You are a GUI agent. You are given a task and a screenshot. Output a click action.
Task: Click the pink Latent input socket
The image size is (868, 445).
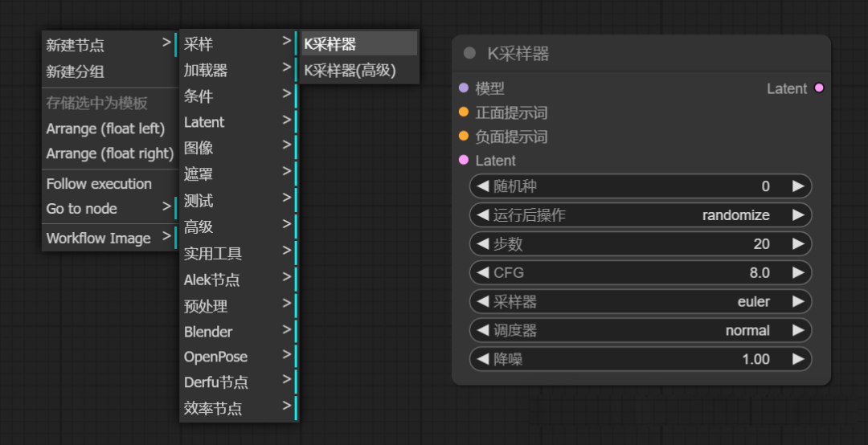pos(464,160)
